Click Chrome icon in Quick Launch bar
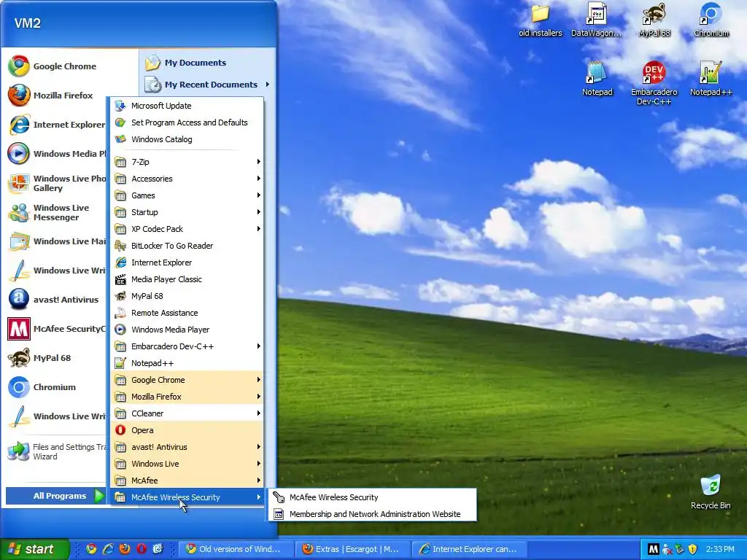This screenshot has height=560, width=747. [91, 549]
